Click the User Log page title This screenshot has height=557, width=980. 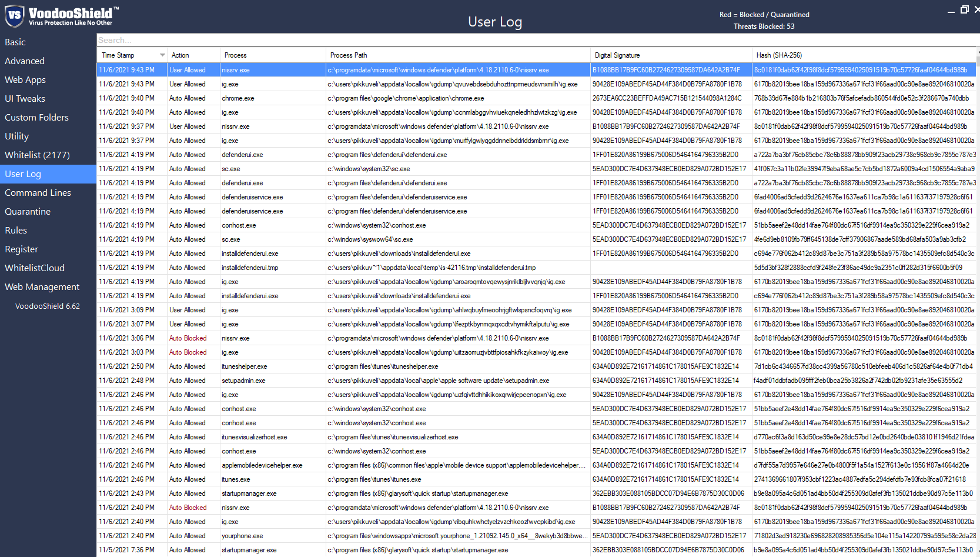pyautogui.click(x=495, y=22)
